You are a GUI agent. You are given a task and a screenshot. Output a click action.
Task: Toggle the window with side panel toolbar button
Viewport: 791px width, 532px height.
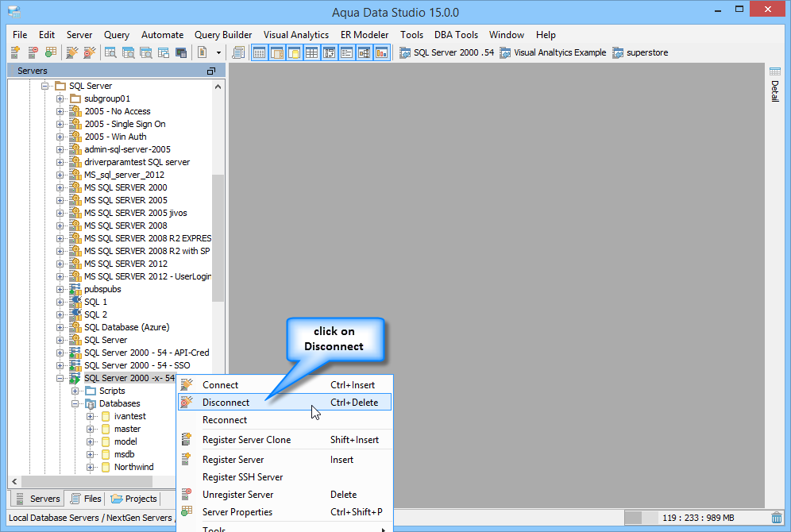(277, 52)
